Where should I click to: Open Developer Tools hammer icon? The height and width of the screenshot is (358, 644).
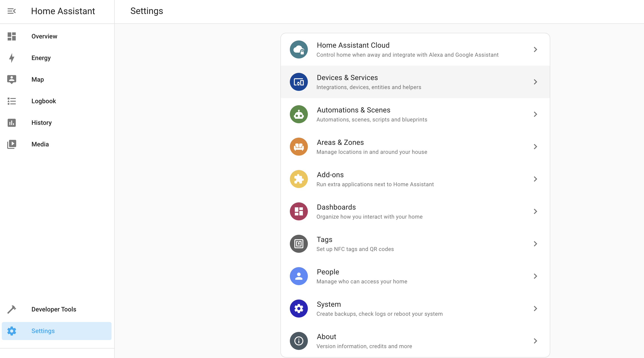[11, 309]
